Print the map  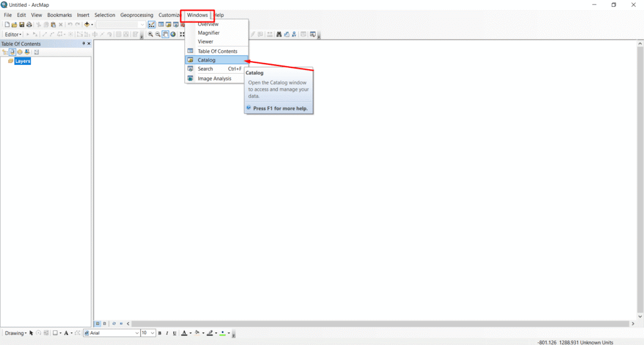(x=29, y=25)
